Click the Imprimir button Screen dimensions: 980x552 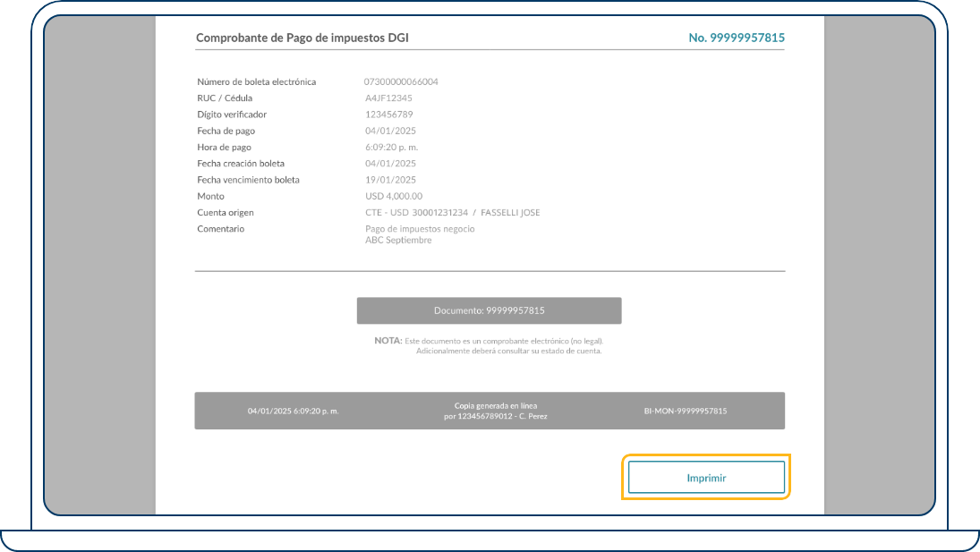coord(706,478)
